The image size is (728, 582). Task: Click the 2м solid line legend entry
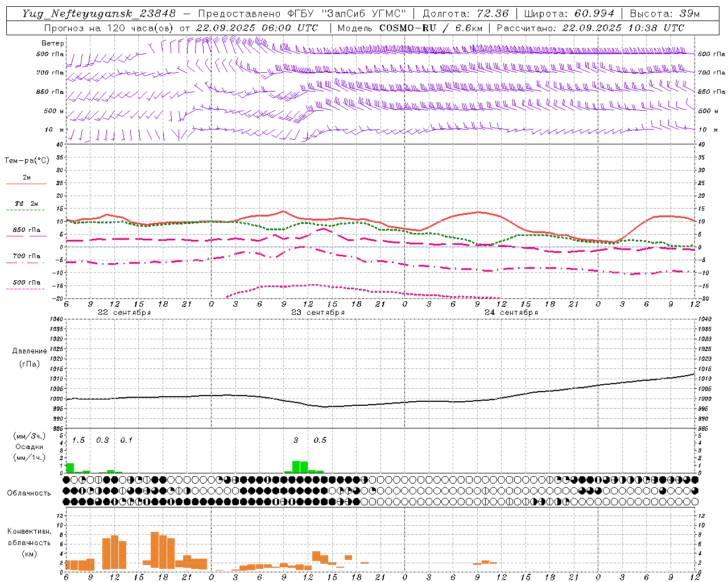click(27, 180)
